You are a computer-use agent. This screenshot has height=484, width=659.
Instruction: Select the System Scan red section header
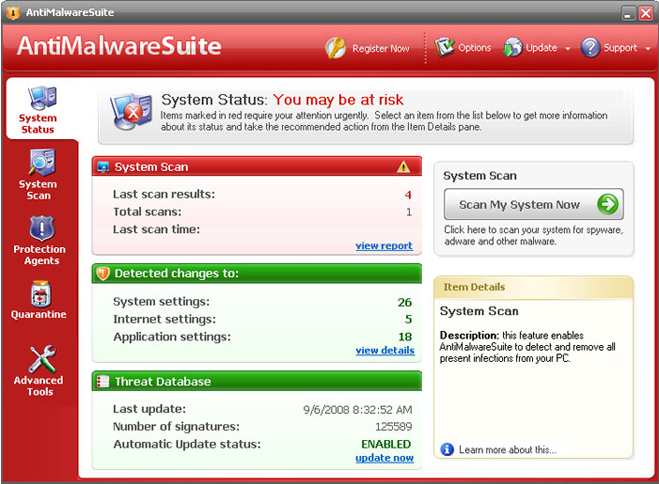257,166
